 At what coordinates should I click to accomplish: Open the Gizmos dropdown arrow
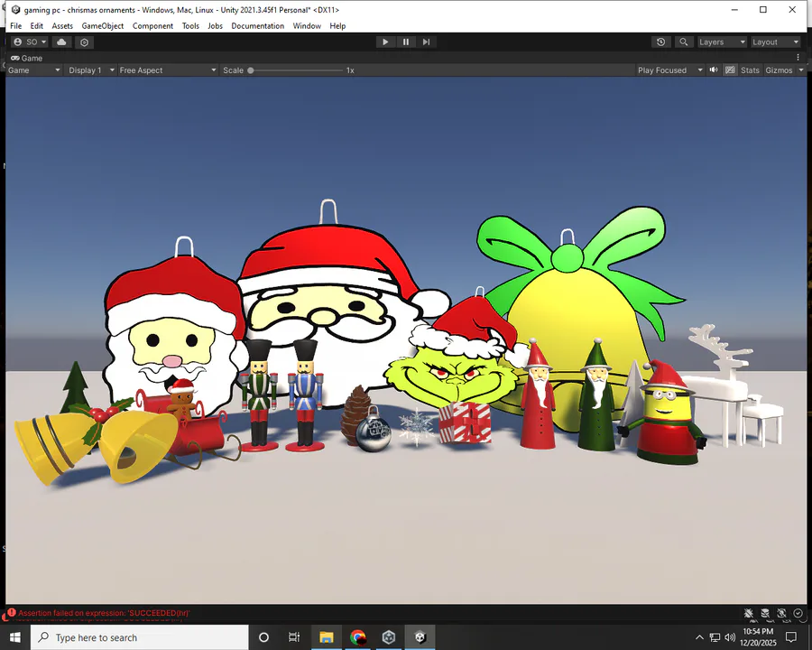(801, 70)
